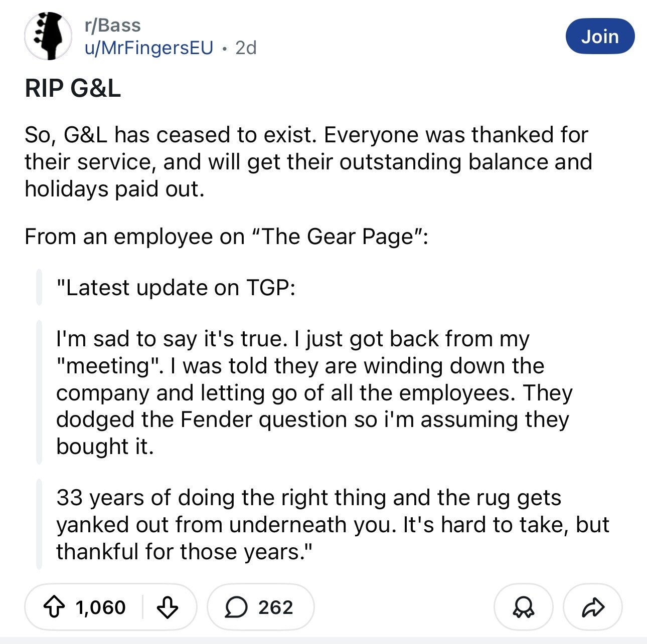Click the paragraph starting "So, G&L has ceased"

pyautogui.click(x=308, y=162)
